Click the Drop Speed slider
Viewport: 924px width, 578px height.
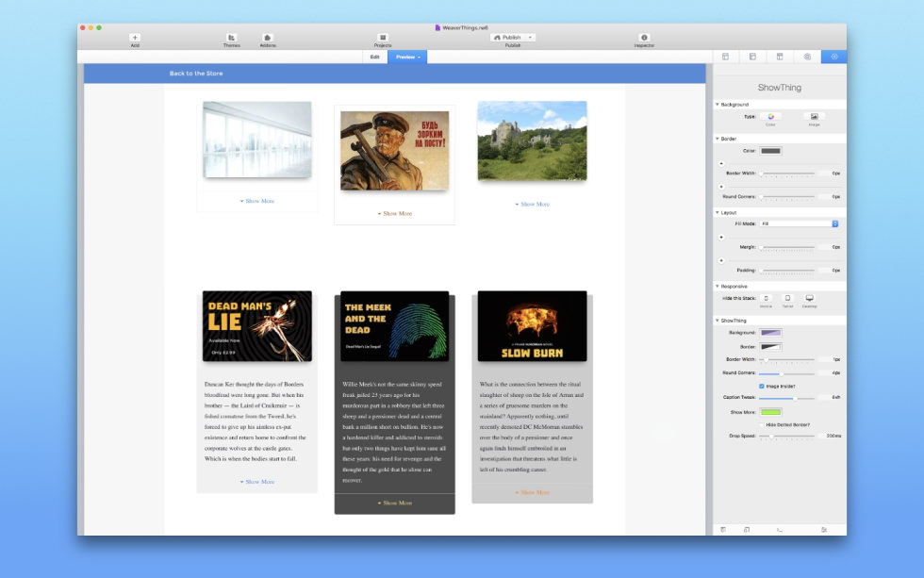(786, 436)
